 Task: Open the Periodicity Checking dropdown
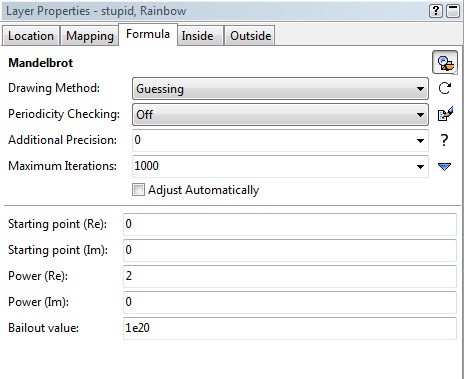click(280, 114)
